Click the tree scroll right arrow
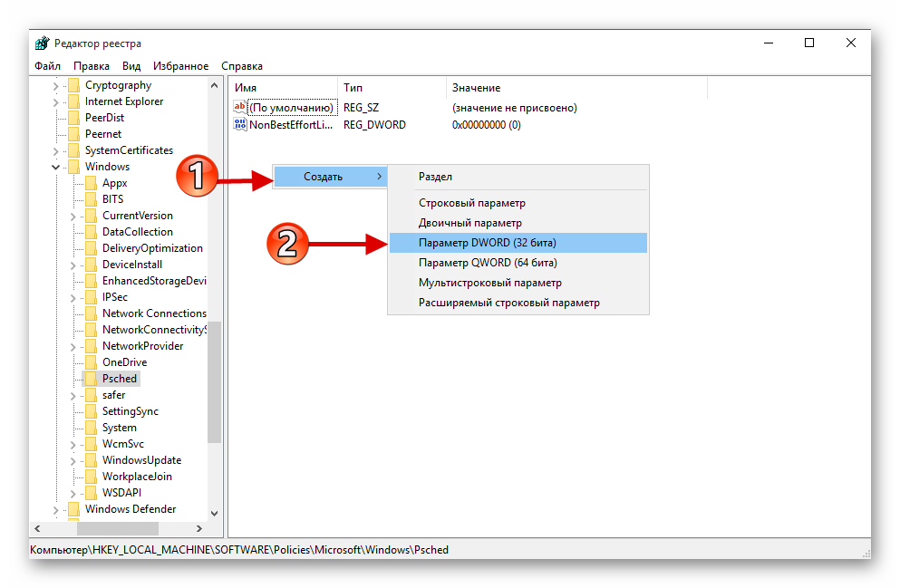 coord(199,528)
